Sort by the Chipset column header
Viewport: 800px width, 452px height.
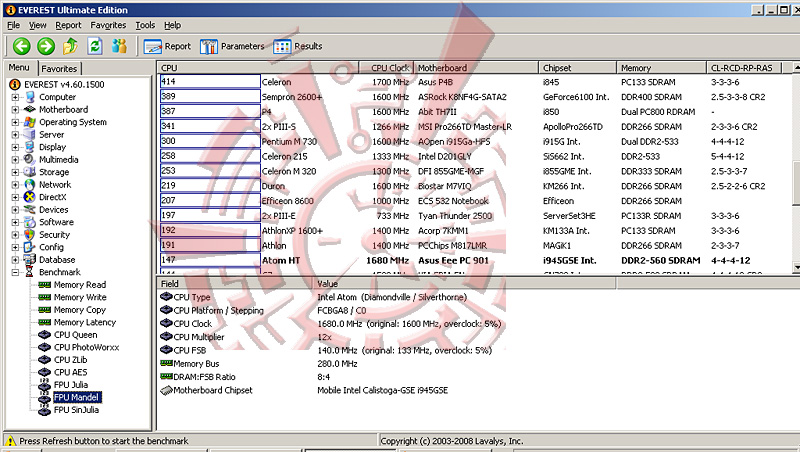[x=578, y=68]
